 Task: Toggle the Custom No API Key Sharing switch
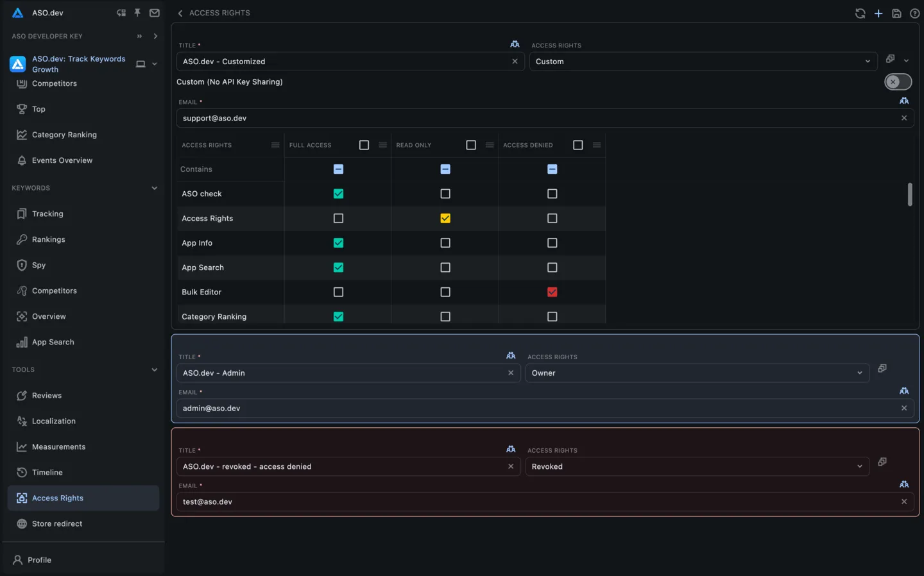[897, 82]
